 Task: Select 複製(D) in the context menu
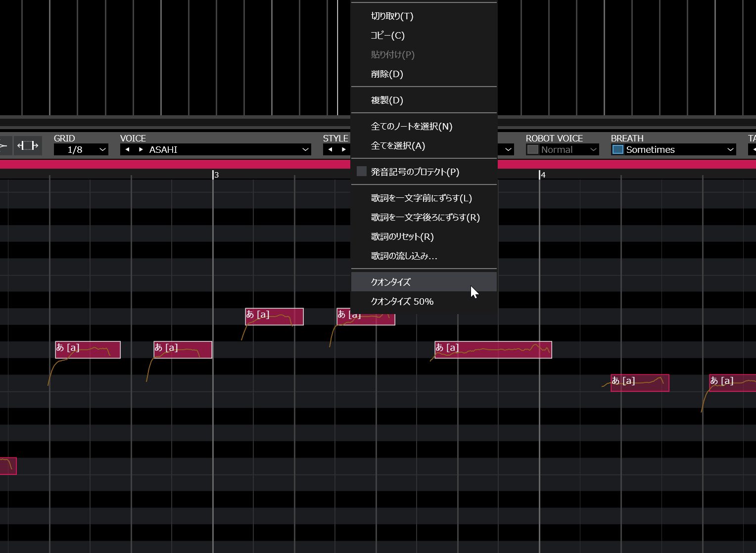(x=424, y=100)
